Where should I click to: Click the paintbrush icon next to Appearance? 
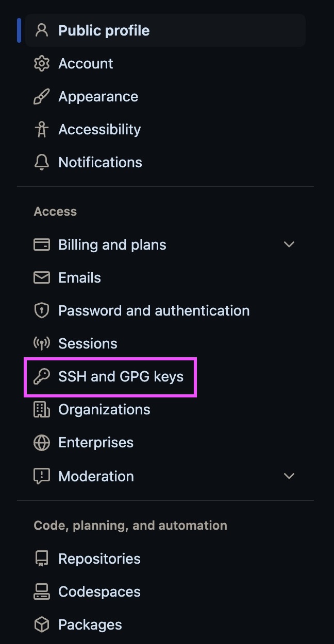pyautogui.click(x=41, y=96)
